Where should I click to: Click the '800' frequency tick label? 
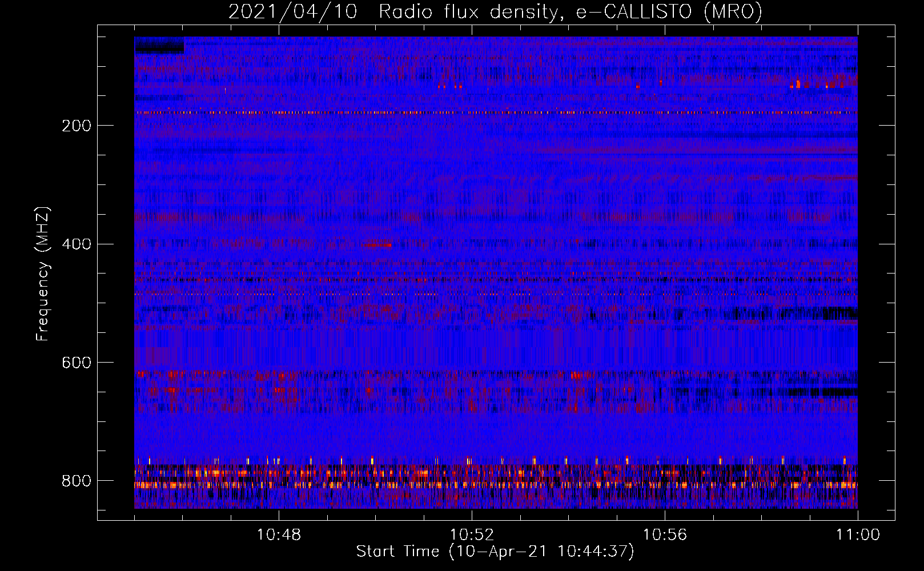pos(77,481)
